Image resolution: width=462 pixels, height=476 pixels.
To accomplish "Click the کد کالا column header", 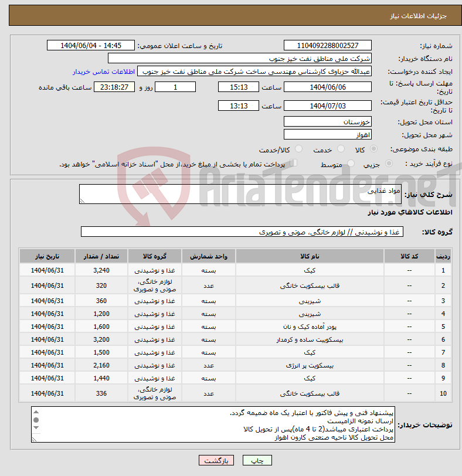I will (409, 256).
